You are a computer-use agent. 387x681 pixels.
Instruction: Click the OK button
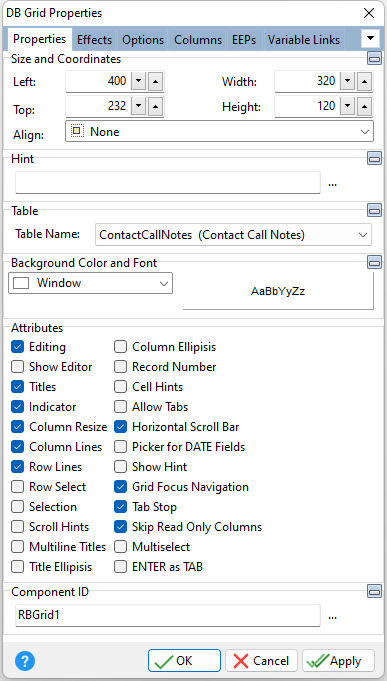184,661
